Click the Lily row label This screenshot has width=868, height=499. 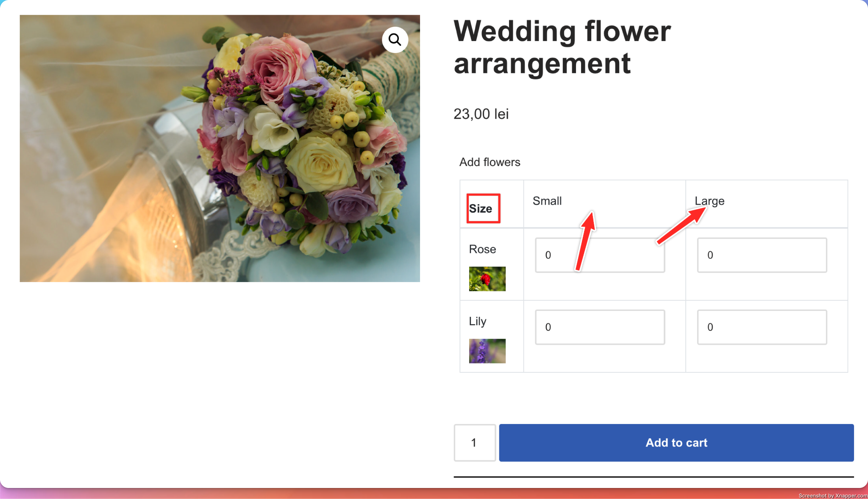point(477,321)
